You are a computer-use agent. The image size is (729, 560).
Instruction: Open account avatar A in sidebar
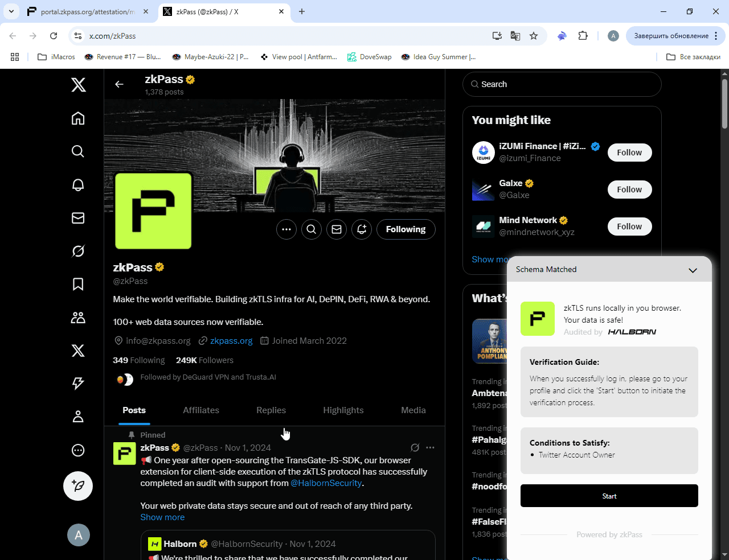(79, 535)
